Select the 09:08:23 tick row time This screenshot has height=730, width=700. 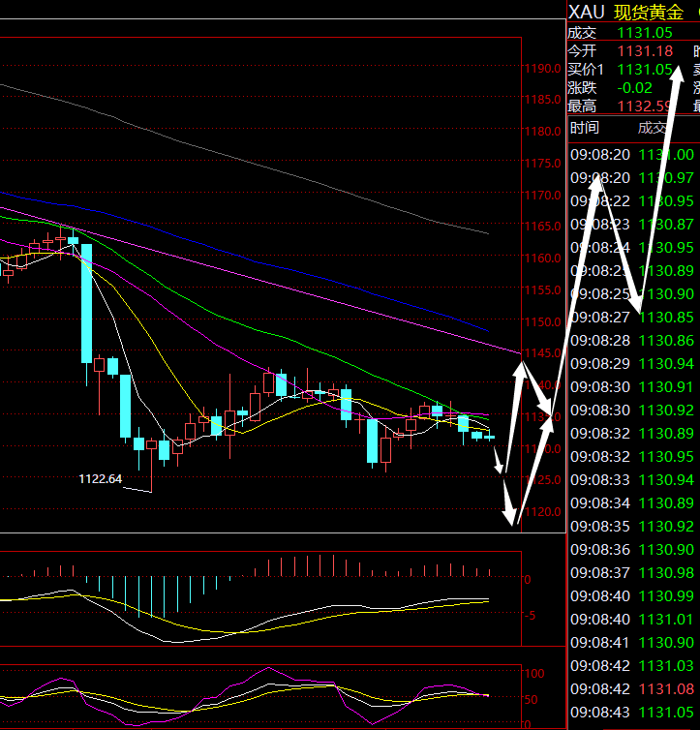tap(600, 225)
